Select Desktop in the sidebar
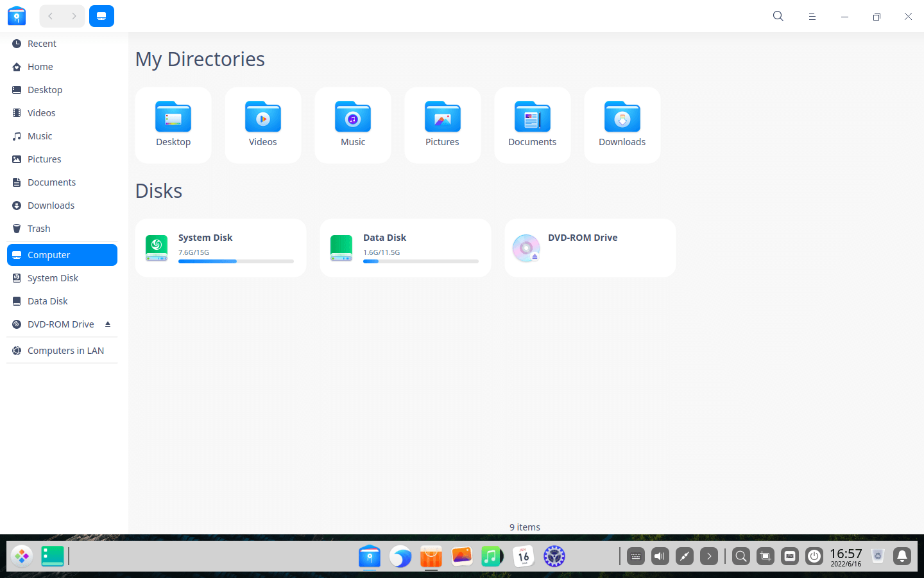This screenshot has width=924, height=578. coord(62,90)
